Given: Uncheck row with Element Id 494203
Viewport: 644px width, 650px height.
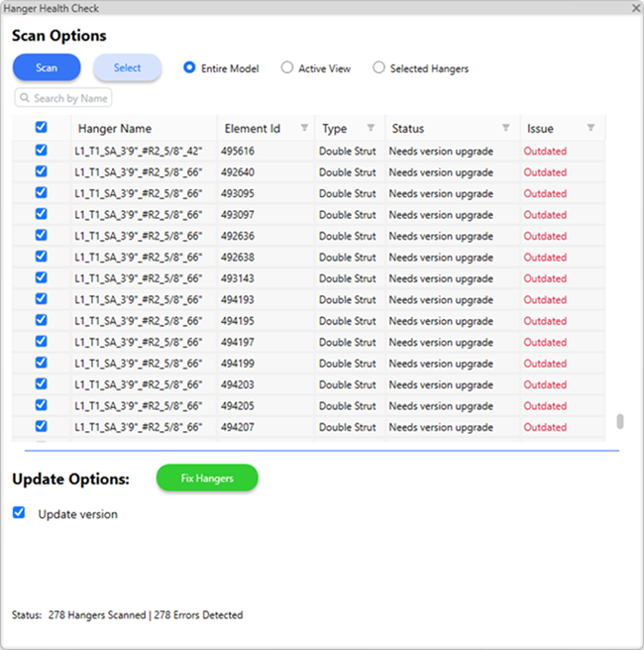Looking at the screenshot, I should (x=41, y=383).
